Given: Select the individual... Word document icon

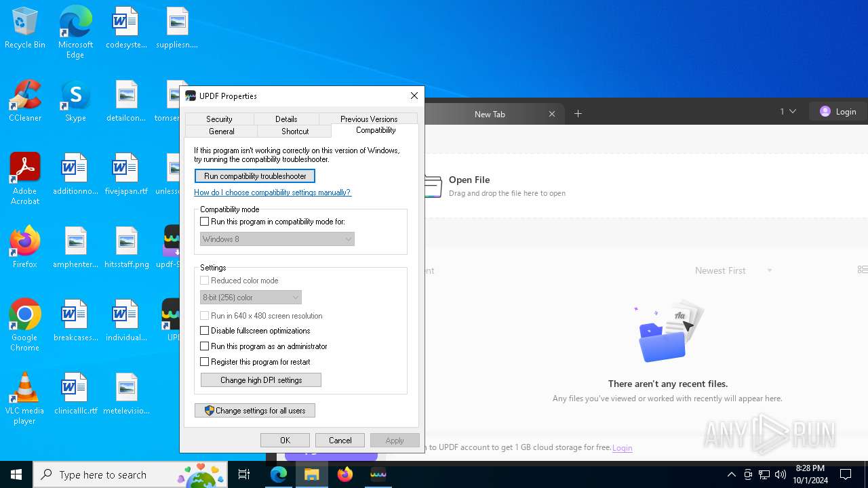Looking at the screenshot, I should pos(126,321).
